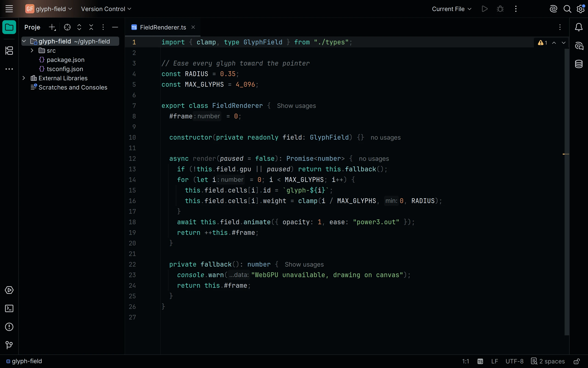Viewport: 588px width, 368px height.
Task: Open the Notifications bell
Action: pyautogui.click(x=579, y=27)
